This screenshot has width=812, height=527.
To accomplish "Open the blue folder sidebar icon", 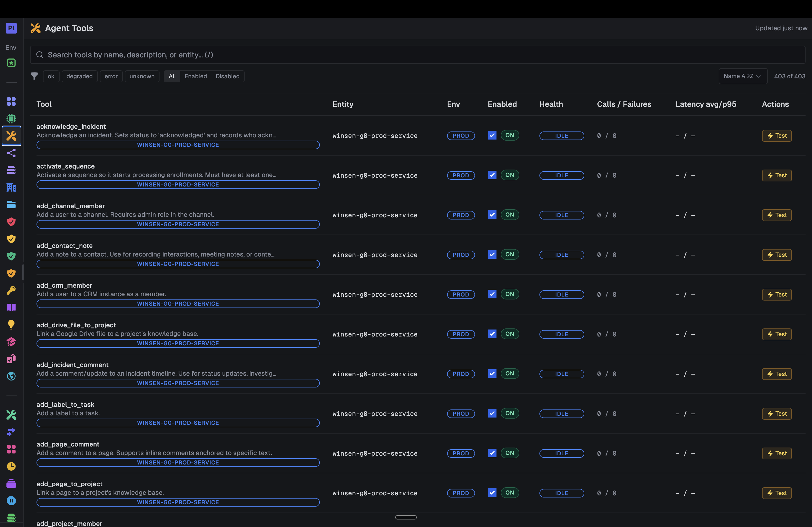I will point(11,204).
